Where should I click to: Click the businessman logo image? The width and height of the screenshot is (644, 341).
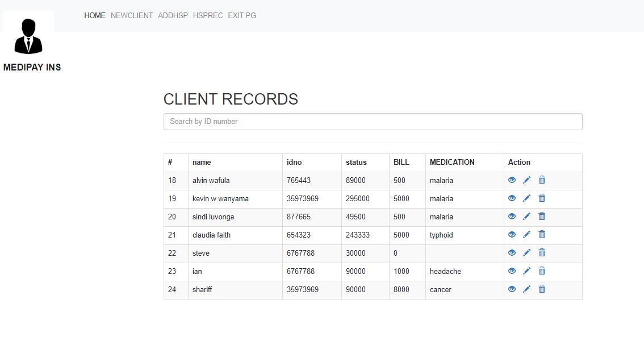coord(28,36)
